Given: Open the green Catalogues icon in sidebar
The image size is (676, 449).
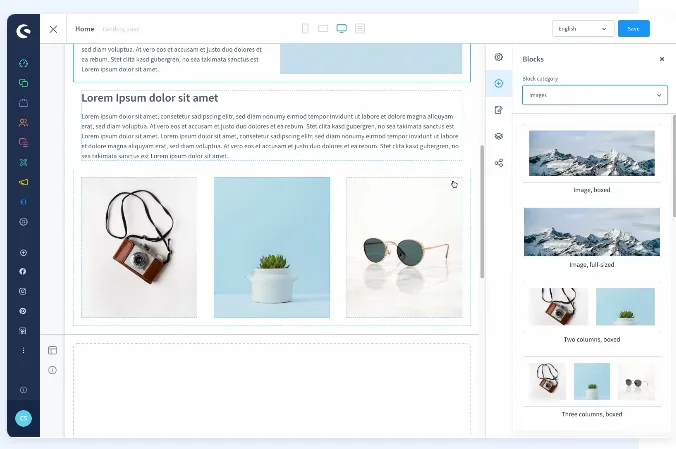Looking at the screenshot, I should tap(23, 83).
